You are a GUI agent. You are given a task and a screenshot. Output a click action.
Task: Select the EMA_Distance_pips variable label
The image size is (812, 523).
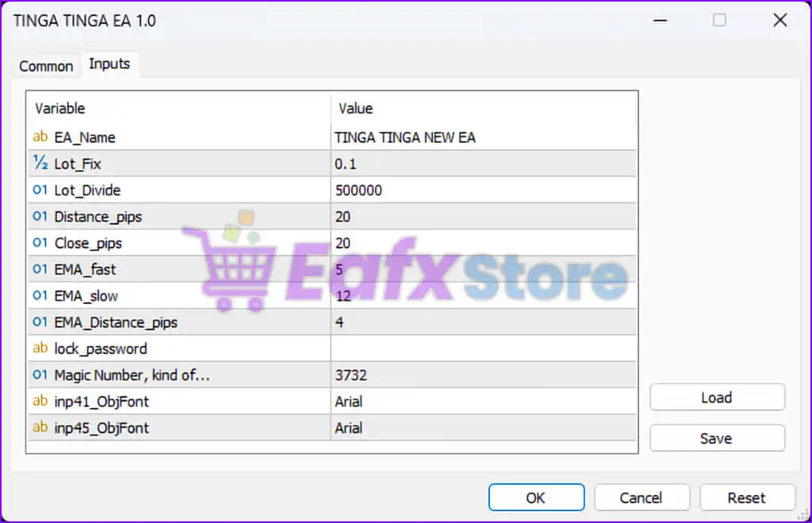coord(116,323)
